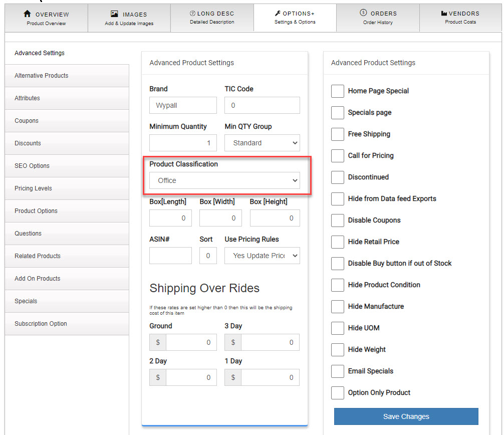
Task: Click the Orders dollar sign icon
Action: pyautogui.click(x=363, y=13)
